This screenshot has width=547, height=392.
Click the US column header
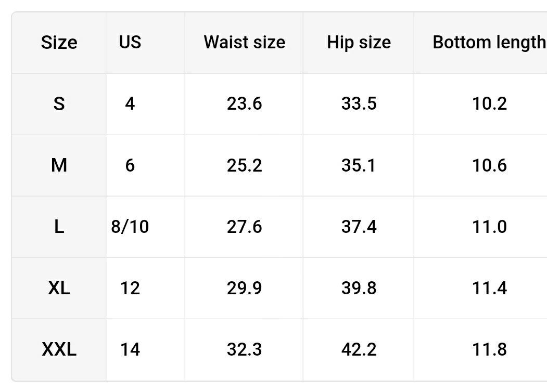coord(130,42)
